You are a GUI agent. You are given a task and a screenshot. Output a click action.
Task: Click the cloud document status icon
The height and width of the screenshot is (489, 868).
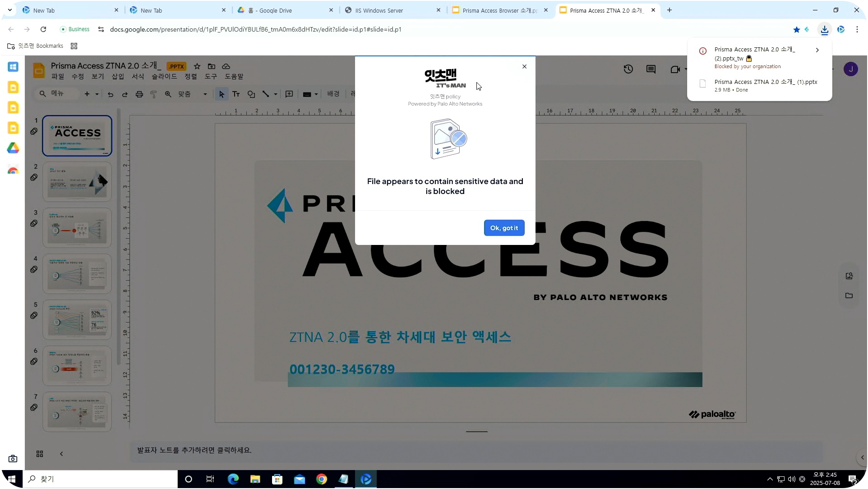[226, 66]
